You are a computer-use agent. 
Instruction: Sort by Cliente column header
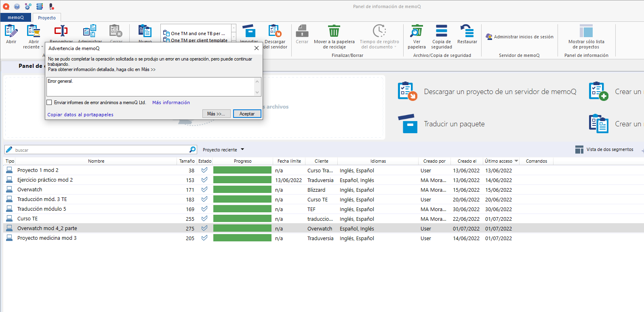point(322,161)
